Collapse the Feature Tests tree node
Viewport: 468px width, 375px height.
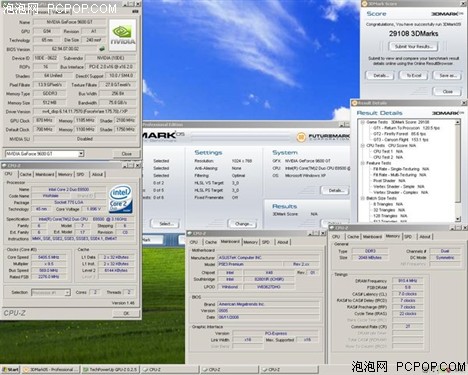(x=363, y=163)
